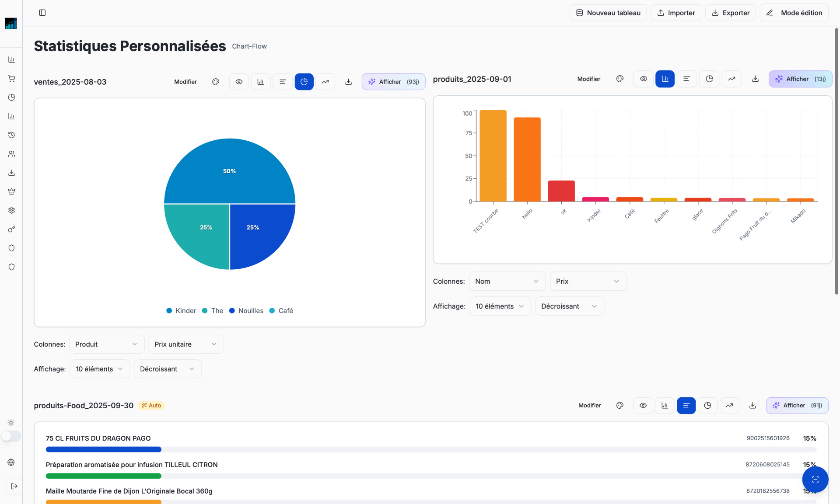Viewport: 840px width, 504px height.
Task: Open the settings gear in sidebar
Action: 11,210
